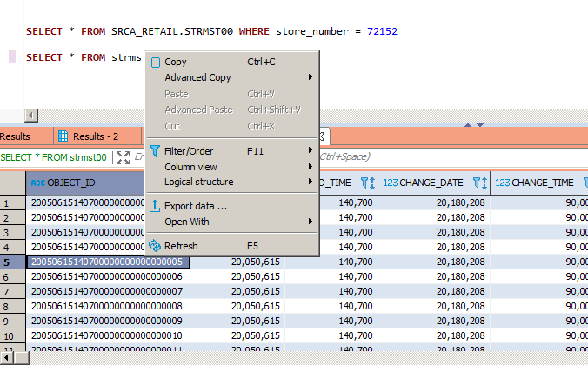
Task: Expand the Open With submenu arrow
Action: coord(311,221)
